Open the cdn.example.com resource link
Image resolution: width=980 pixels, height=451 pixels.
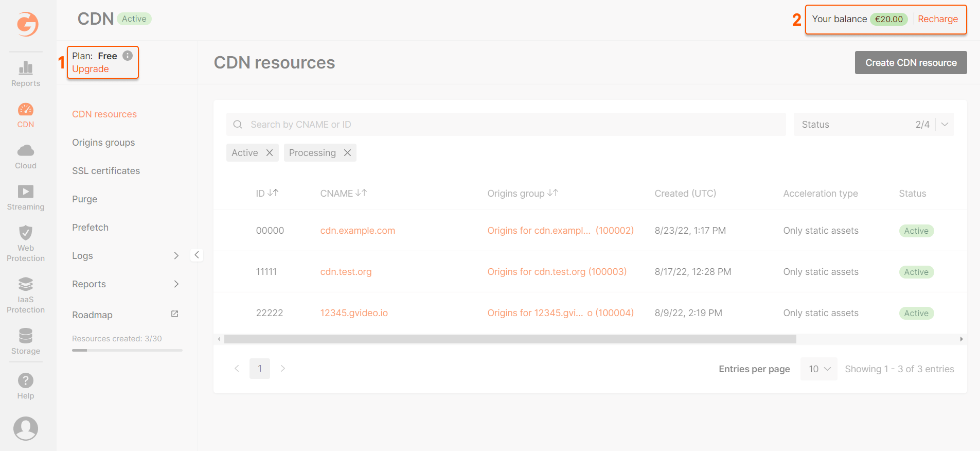click(358, 231)
